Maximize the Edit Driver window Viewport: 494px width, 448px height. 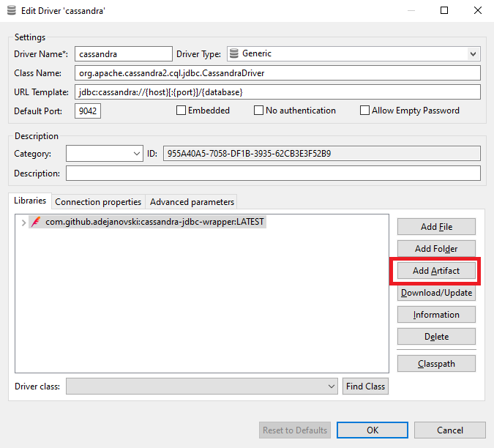[444, 10]
